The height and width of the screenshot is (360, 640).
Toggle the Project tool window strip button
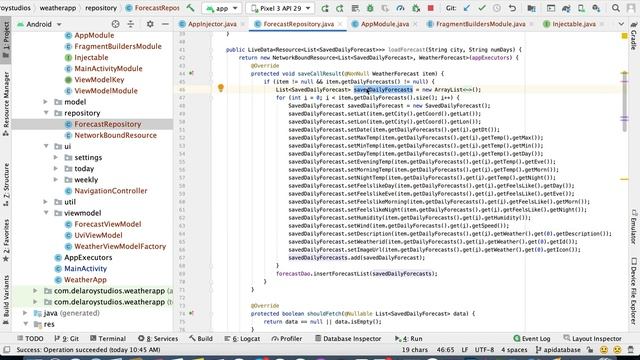coord(6,40)
